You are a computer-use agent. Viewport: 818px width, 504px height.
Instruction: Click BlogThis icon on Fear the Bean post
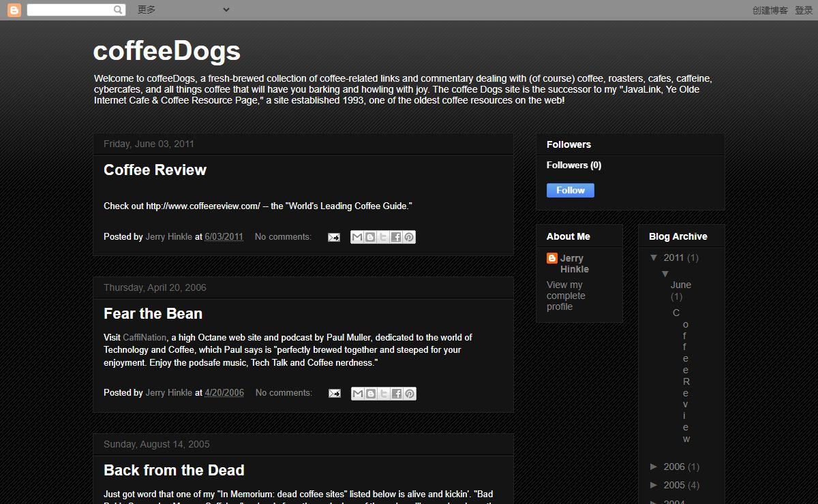[x=371, y=394]
